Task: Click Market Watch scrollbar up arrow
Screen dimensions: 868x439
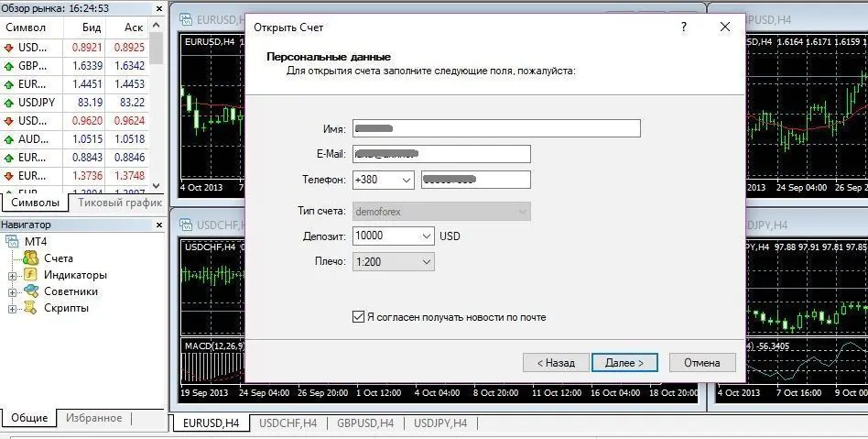Action: point(156,26)
